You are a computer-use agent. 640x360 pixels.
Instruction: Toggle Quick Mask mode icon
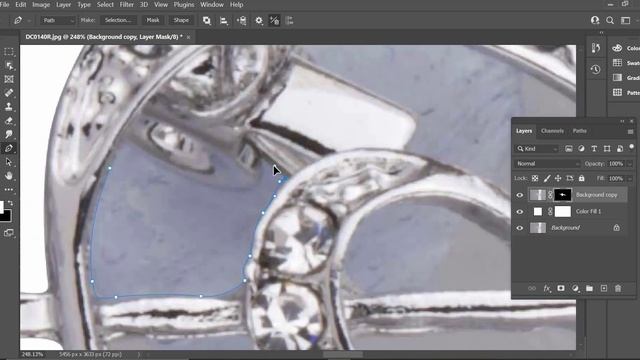(9, 233)
